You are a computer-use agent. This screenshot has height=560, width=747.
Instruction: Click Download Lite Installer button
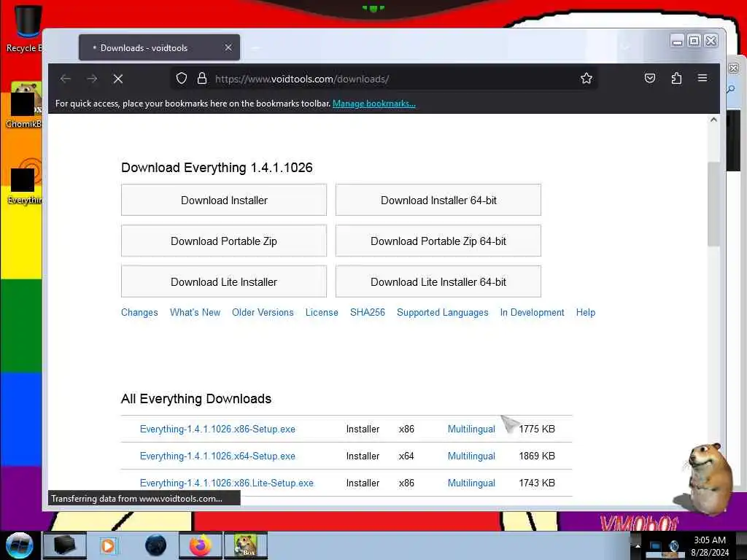click(224, 282)
